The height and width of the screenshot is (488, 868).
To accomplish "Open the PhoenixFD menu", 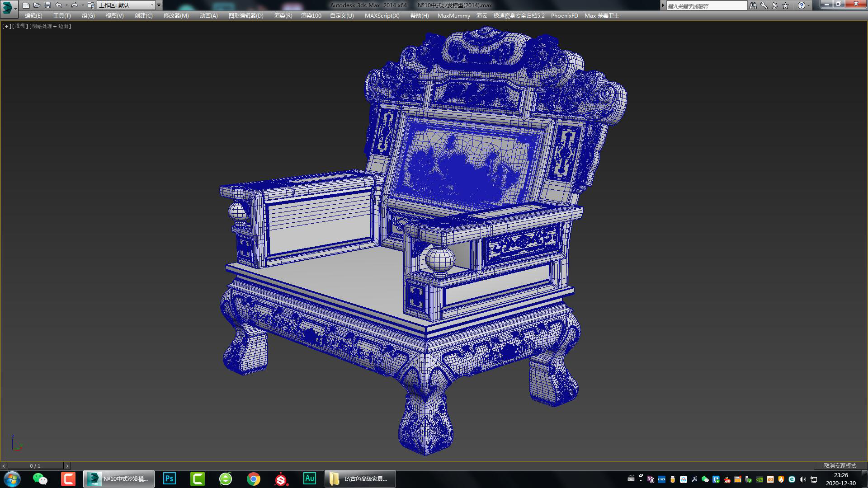I will click(x=564, y=15).
